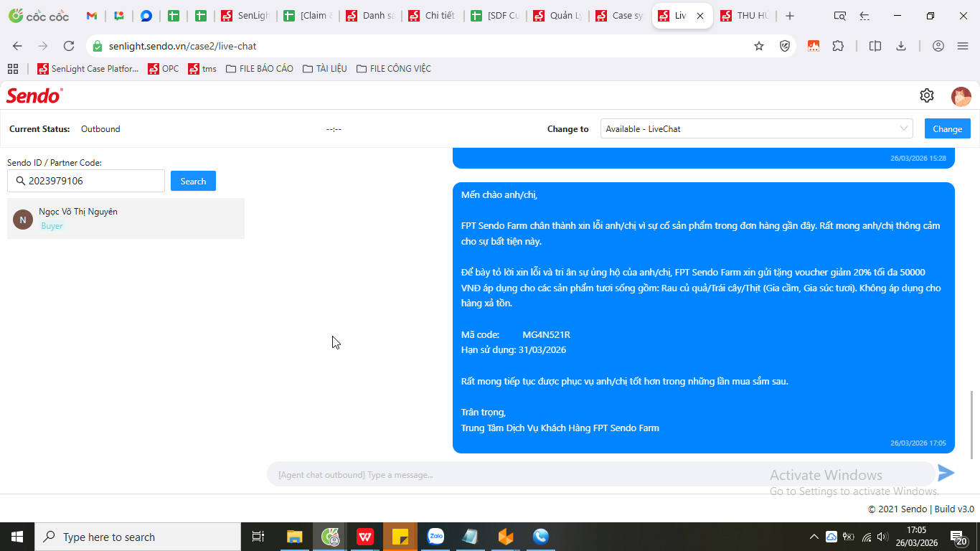Reload the current page
Screen dimensions: 980x551
click(69, 46)
